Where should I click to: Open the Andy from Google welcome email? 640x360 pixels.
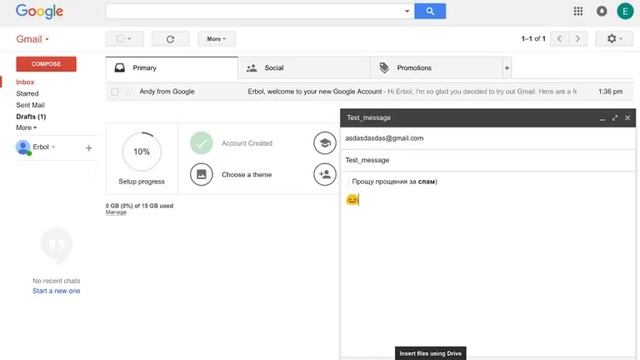(369, 92)
